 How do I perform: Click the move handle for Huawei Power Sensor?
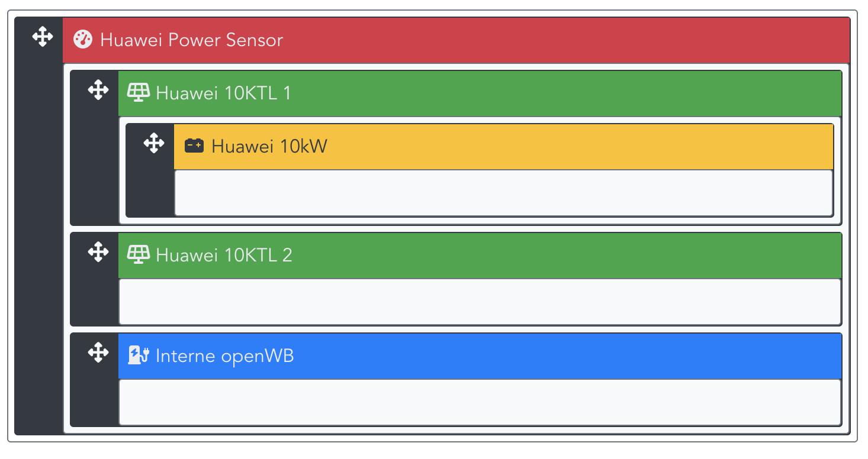click(42, 37)
